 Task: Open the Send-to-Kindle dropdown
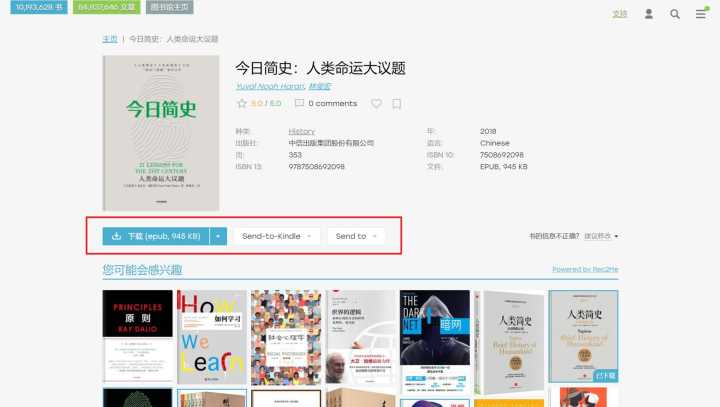coord(277,236)
